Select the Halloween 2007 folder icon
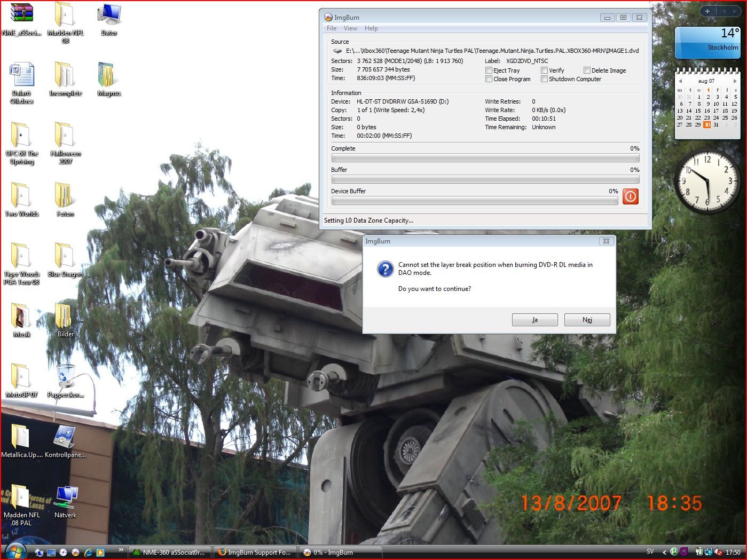The image size is (747, 560). pyautogui.click(x=65, y=143)
